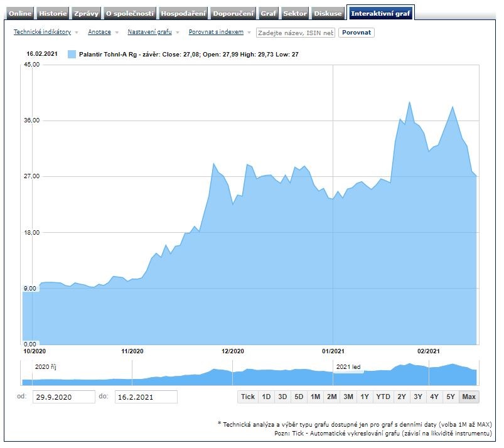The height and width of the screenshot is (448, 504).
Task: Open the Hospodaření tab
Action: pos(183,13)
